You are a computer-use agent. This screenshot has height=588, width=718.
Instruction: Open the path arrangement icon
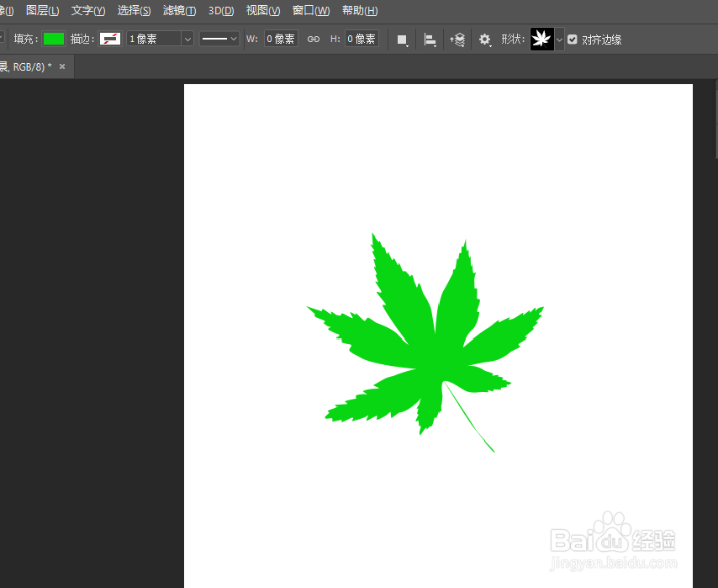457,39
